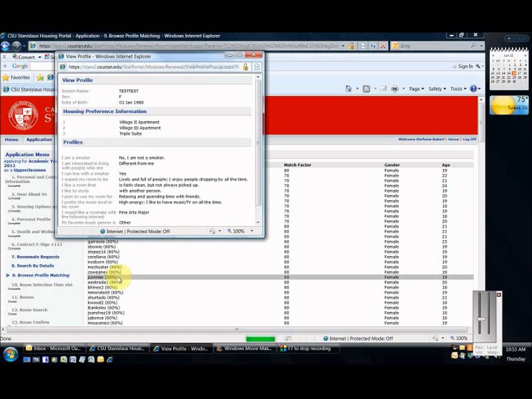Click the Home icon in IE command bar

(349, 89)
